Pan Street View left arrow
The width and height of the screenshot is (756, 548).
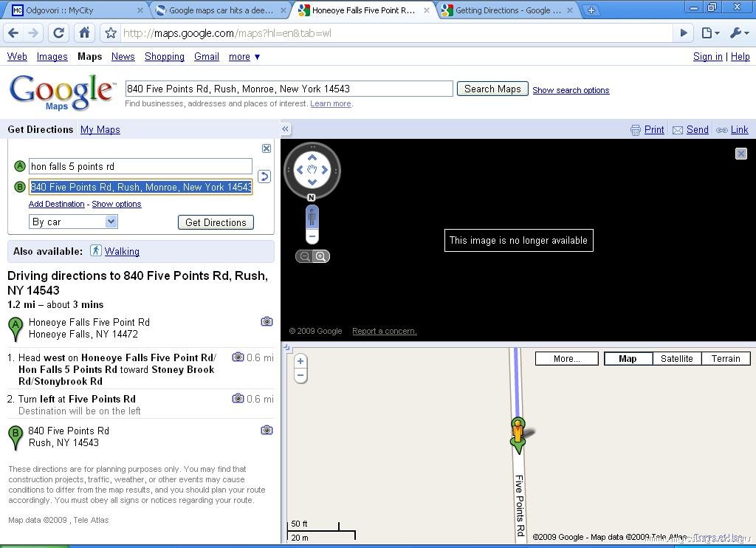[x=300, y=170]
